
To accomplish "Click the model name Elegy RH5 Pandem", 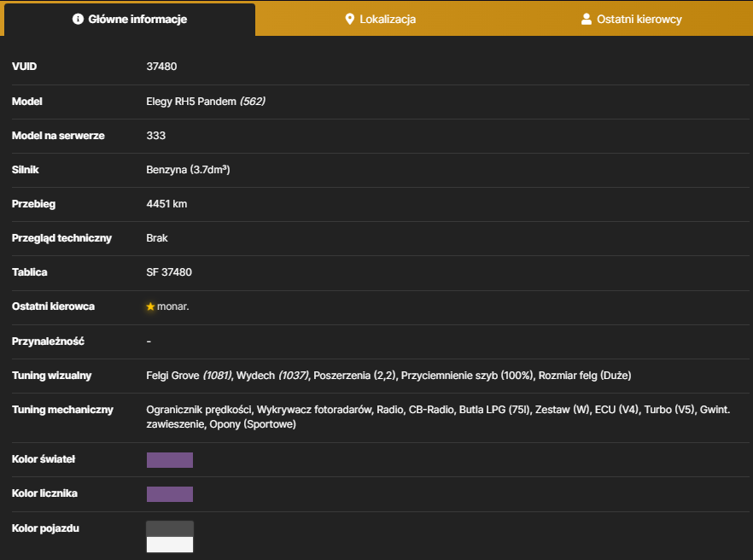I will tap(191, 102).
